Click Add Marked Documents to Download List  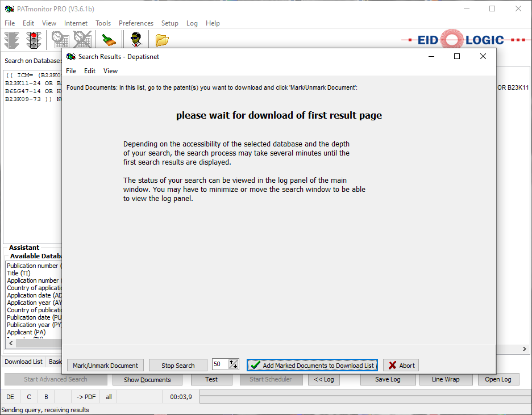click(x=312, y=365)
